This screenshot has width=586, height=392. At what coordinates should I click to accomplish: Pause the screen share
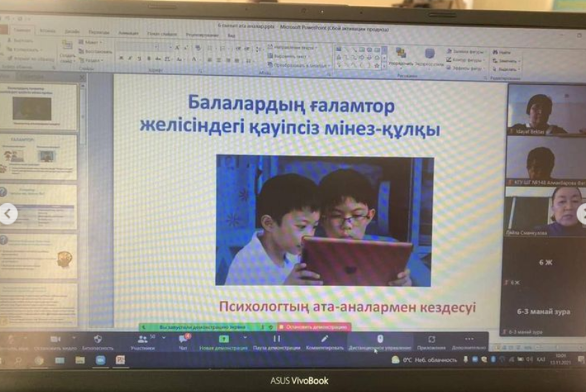(276, 340)
